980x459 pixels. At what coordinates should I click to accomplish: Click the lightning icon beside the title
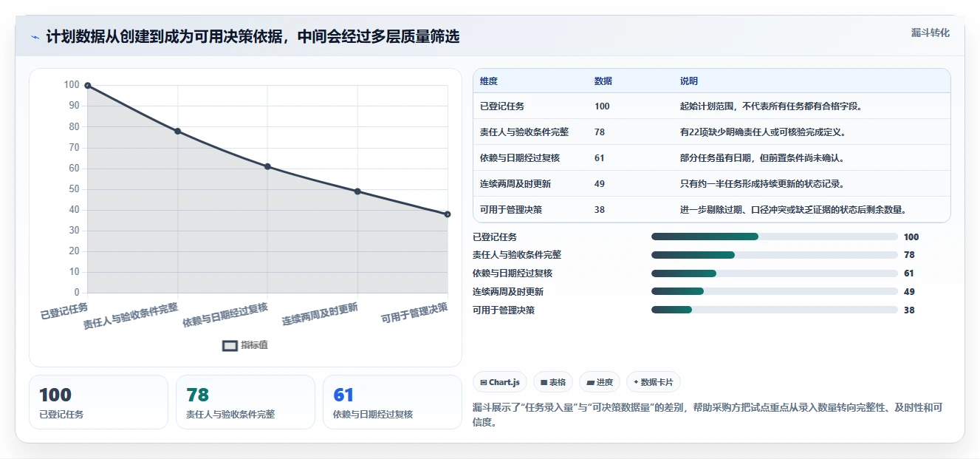pos(35,37)
